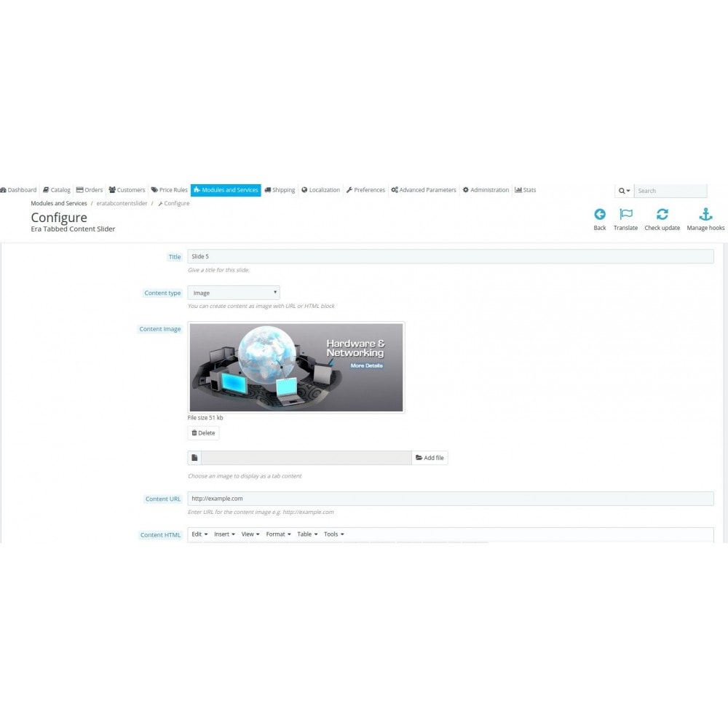Click the document icon beside file field
Image resolution: width=728 pixels, height=728 pixels.
coord(194,458)
